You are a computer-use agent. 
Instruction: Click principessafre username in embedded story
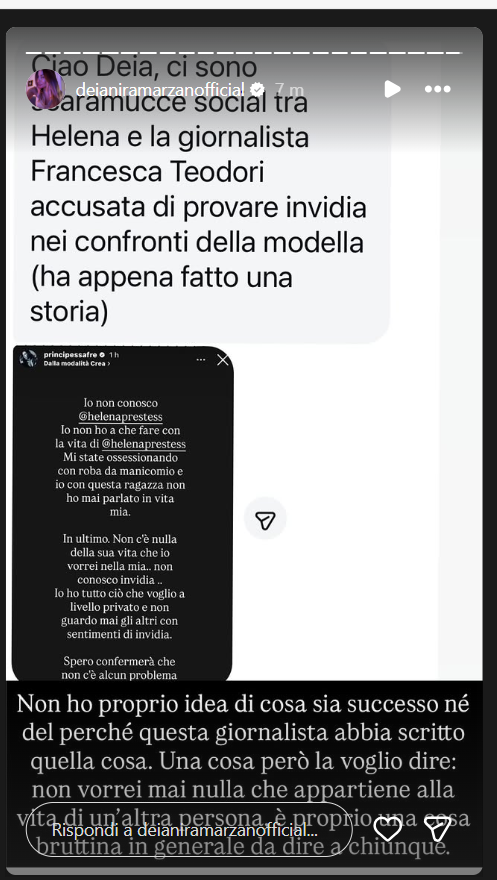[70, 355]
